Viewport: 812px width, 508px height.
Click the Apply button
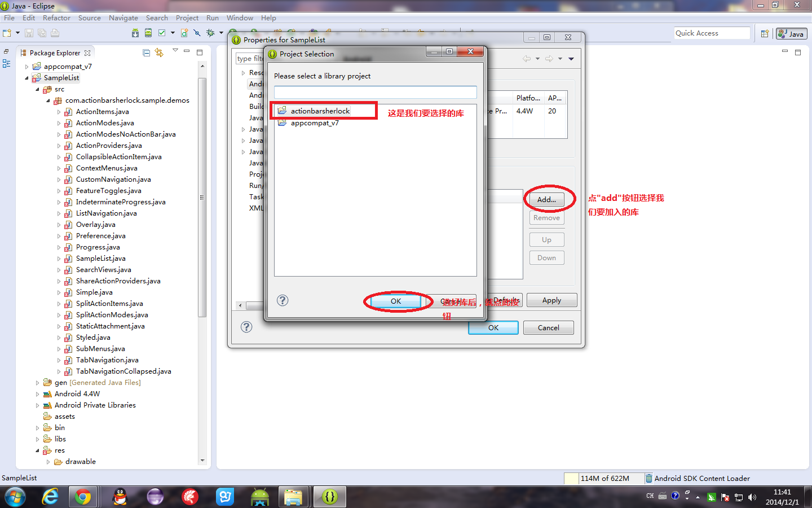(x=551, y=300)
